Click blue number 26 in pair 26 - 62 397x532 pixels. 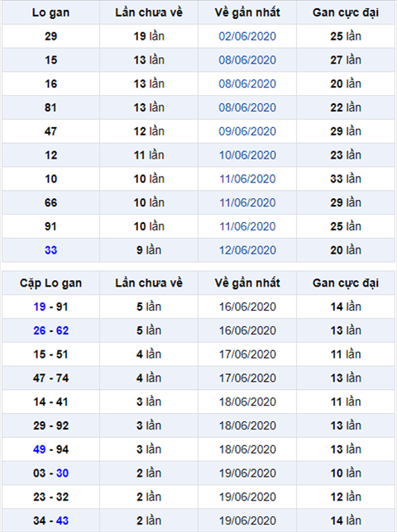click(40, 330)
